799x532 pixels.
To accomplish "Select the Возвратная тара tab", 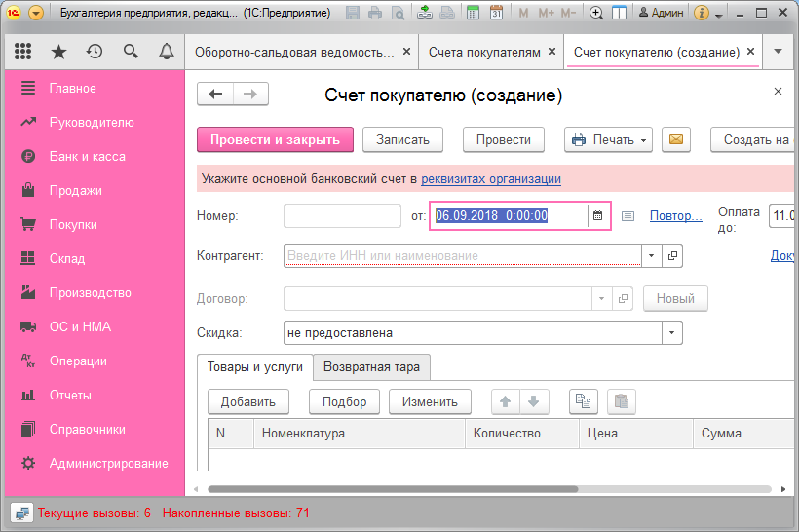I will tap(371, 367).
